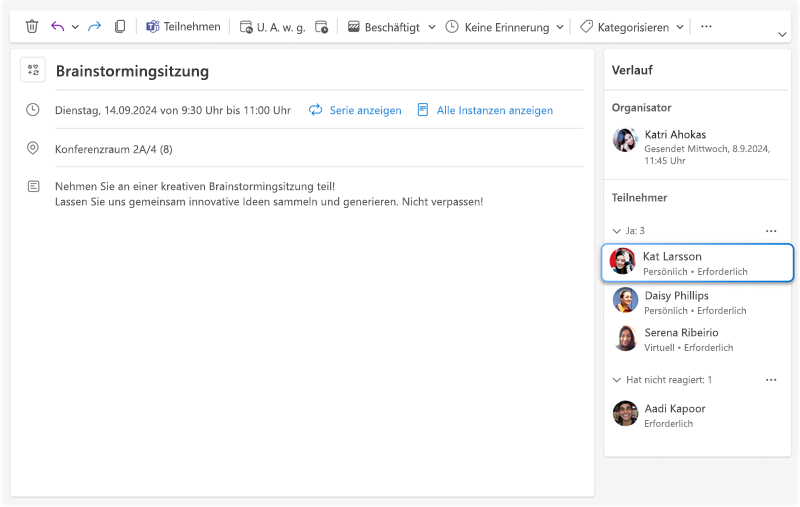This screenshot has height=507, width=800.
Task: Click the document icon for Alle Instanzen anzeigen
Action: tap(423, 110)
